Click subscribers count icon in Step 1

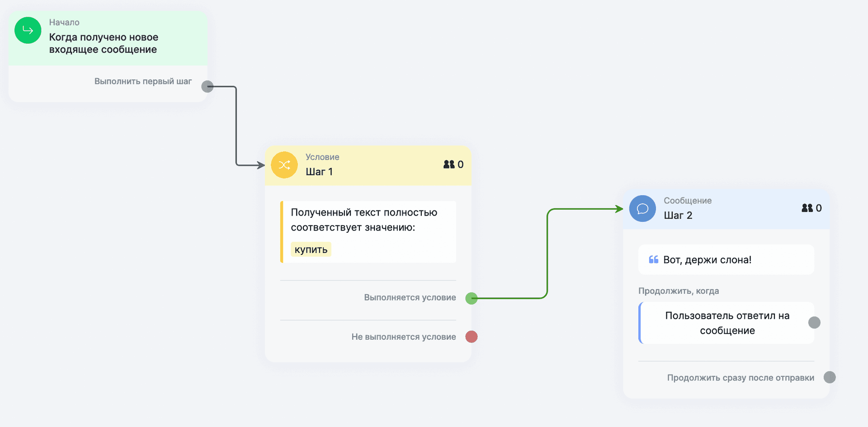(449, 164)
